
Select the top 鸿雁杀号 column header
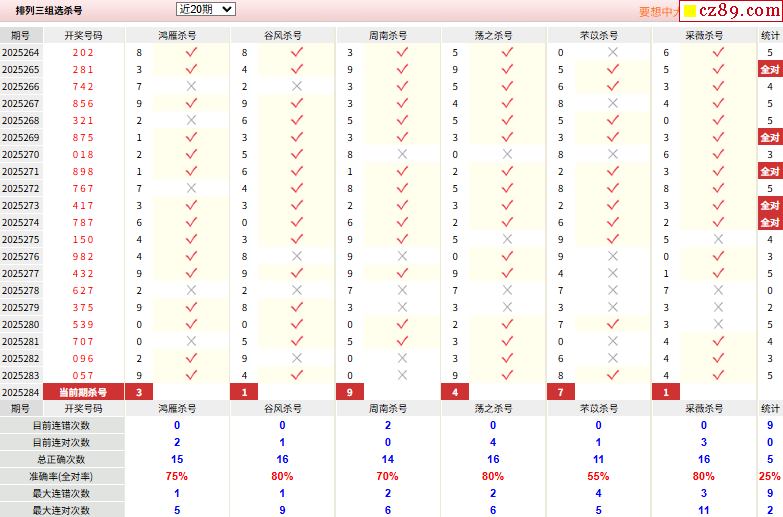(x=177, y=36)
